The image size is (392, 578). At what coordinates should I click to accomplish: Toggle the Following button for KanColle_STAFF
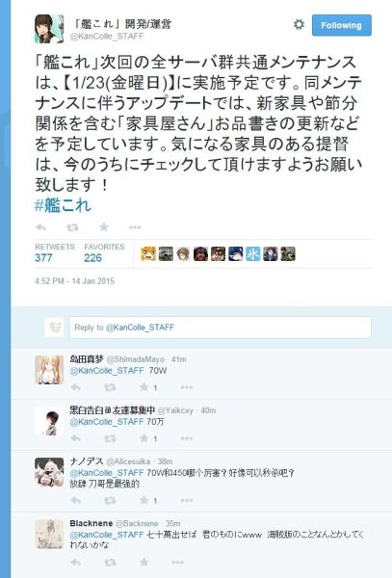[x=342, y=25]
